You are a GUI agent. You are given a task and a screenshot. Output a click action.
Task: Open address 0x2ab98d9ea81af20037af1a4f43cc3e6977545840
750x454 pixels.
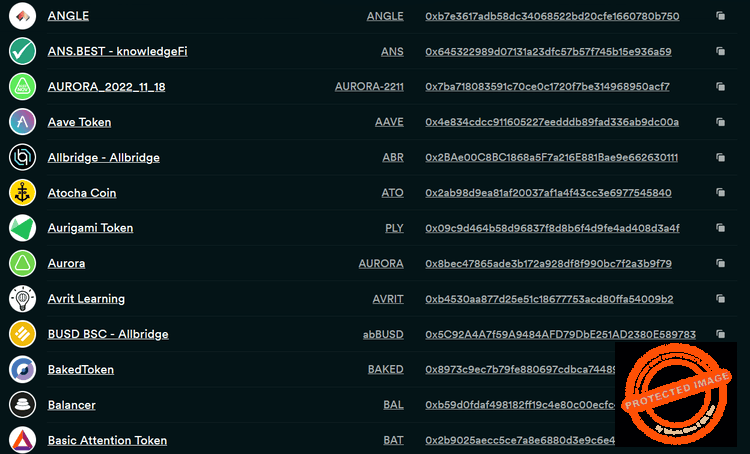(x=549, y=193)
